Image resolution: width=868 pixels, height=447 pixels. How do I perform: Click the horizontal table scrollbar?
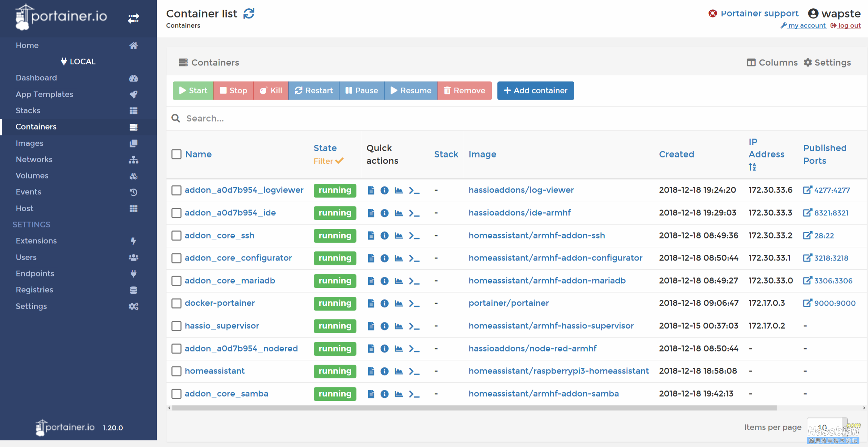tap(474, 408)
